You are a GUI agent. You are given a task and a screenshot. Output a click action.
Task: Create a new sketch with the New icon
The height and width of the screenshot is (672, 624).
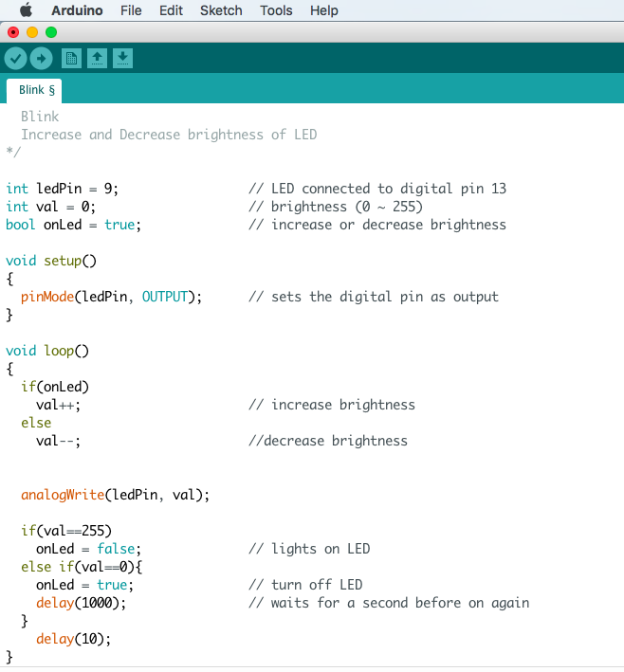point(72,58)
